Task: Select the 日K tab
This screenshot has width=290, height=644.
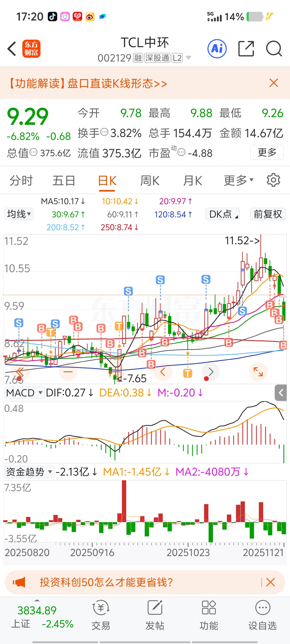Action: click(107, 181)
